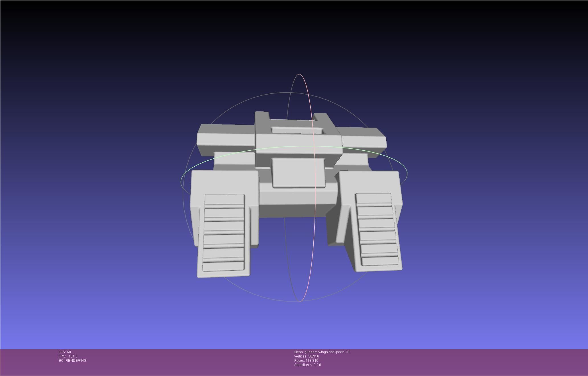The image size is (588, 376).
Task: Click the 'Faces: 113,840' info line
Action: [306, 361]
